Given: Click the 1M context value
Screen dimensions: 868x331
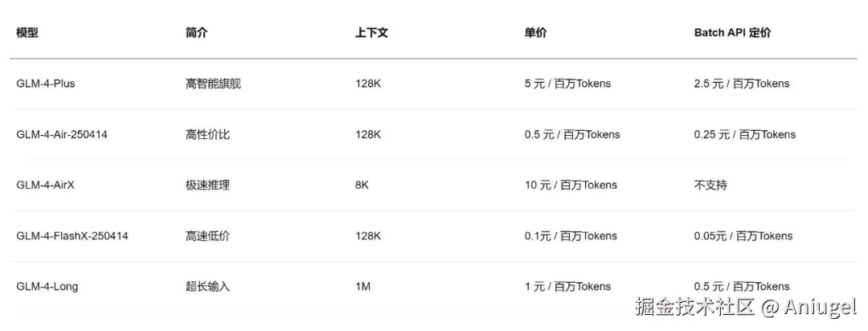Looking at the screenshot, I should click(362, 287).
